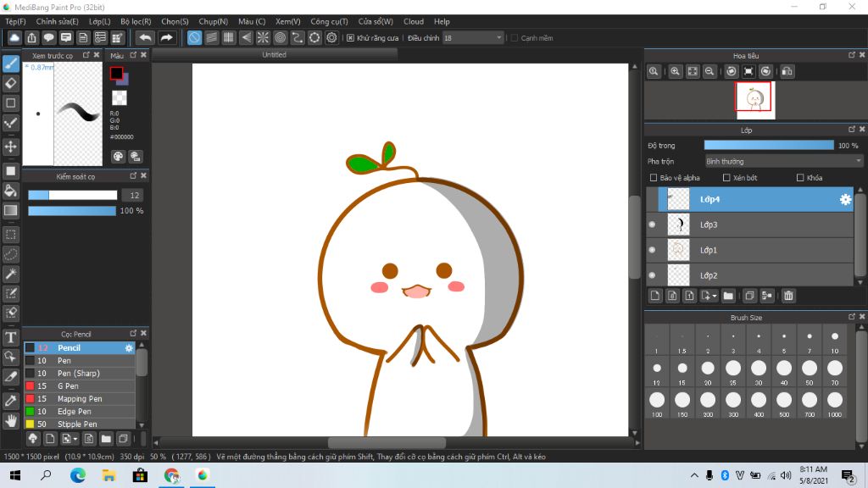Image resolution: width=868 pixels, height=488 pixels.
Task: Open the Tệp(F) menu
Action: (x=15, y=21)
